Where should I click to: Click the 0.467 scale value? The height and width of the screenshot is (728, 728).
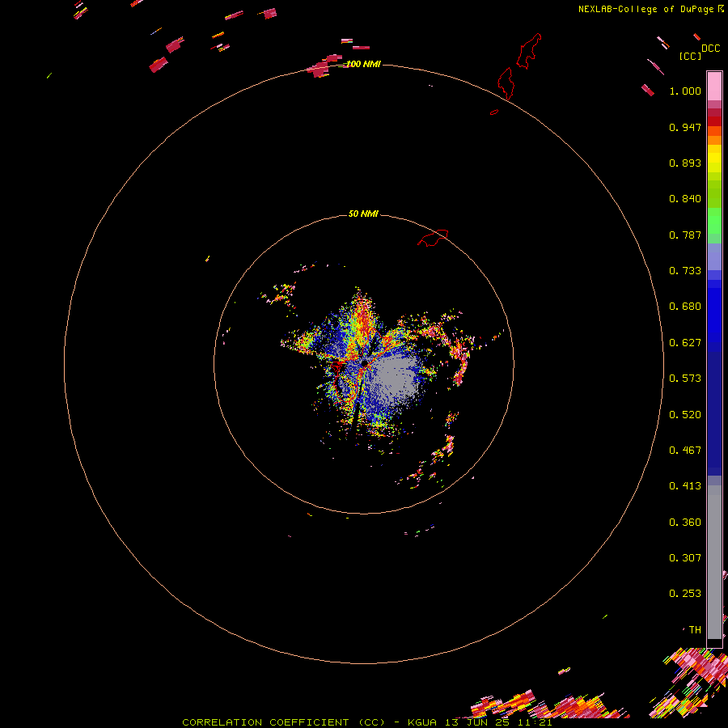pyautogui.click(x=685, y=451)
